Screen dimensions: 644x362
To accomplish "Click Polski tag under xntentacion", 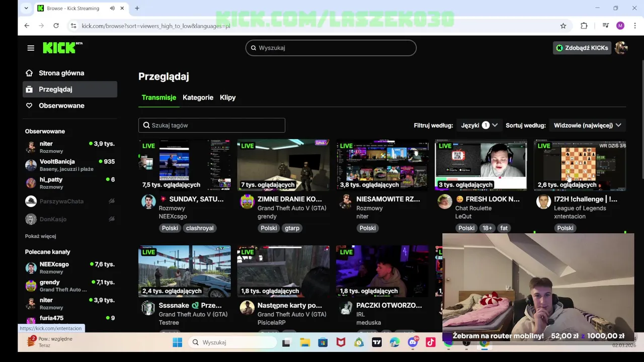I will point(565,228).
